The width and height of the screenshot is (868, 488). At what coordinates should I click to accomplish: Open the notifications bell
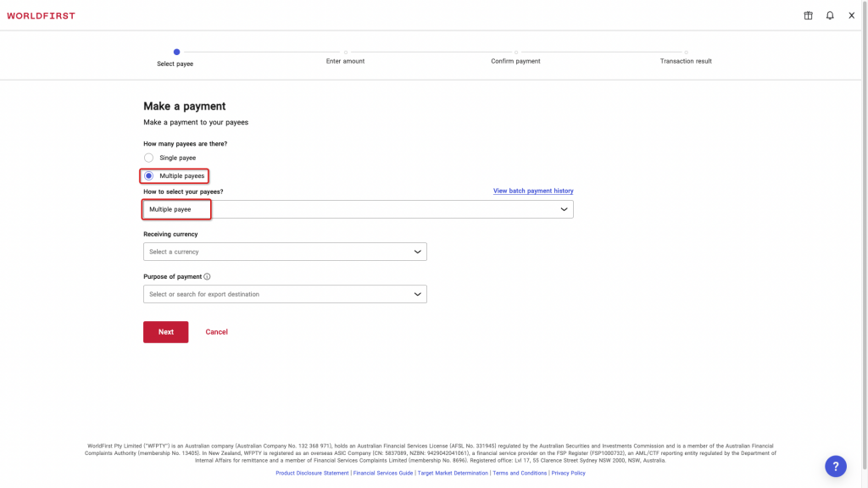[x=830, y=15]
